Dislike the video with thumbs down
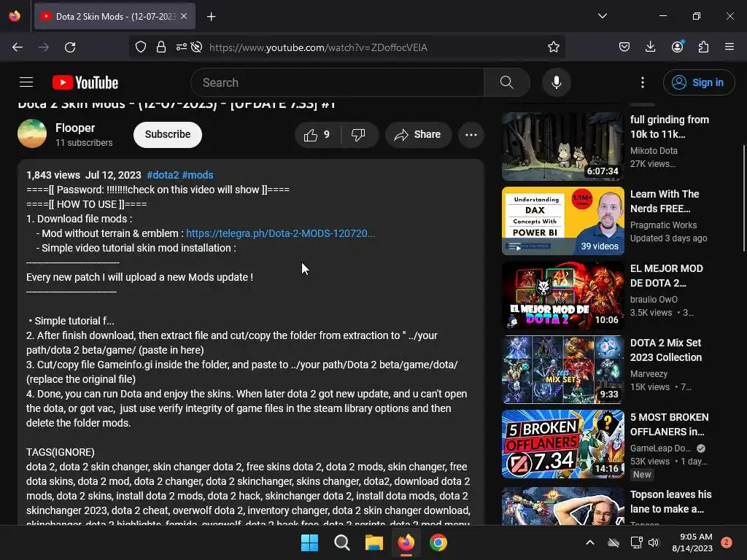This screenshot has height=560, width=747. [358, 135]
